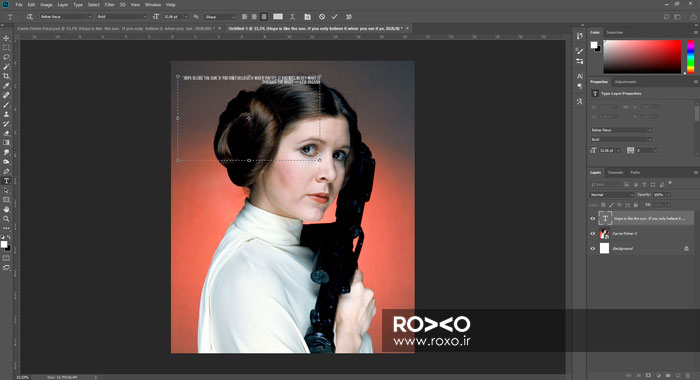Select the History Brush tool
700x380 pixels.
click(x=6, y=124)
